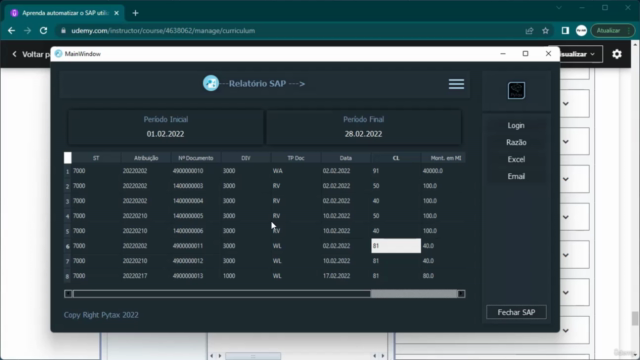This screenshot has width=640, height=360.
Task: Click the ST column header
Action: [96, 158]
